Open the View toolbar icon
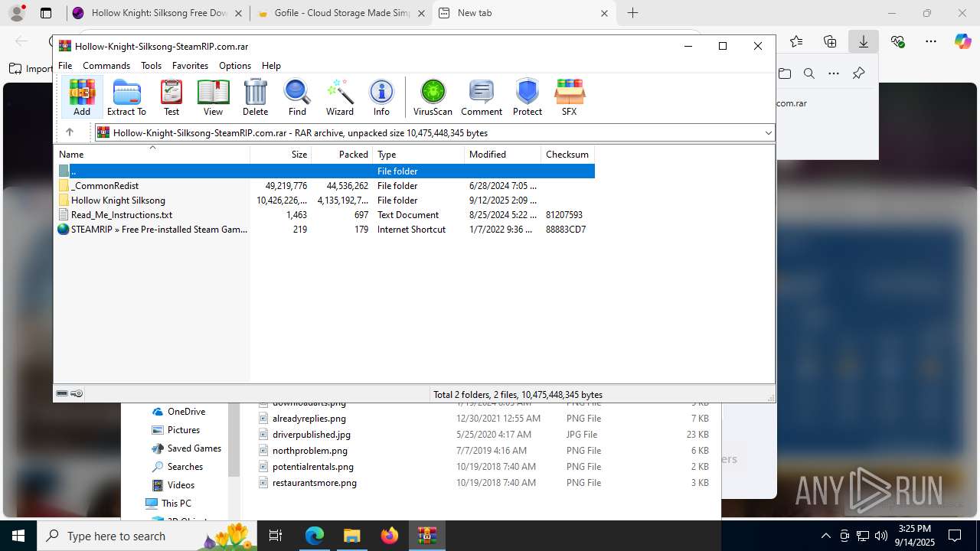Viewport: 980px width, 551px height. [x=213, y=97]
